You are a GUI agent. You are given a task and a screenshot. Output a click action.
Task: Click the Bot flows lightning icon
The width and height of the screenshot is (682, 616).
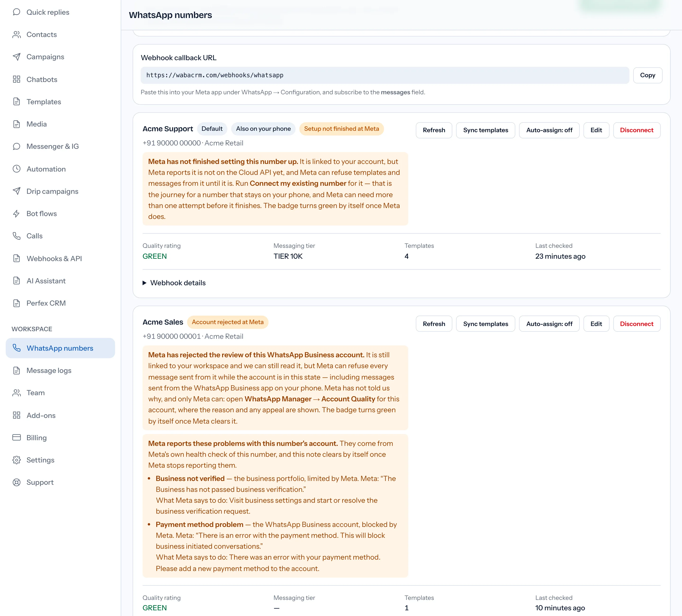pyautogui.click(x=16, y=213)
